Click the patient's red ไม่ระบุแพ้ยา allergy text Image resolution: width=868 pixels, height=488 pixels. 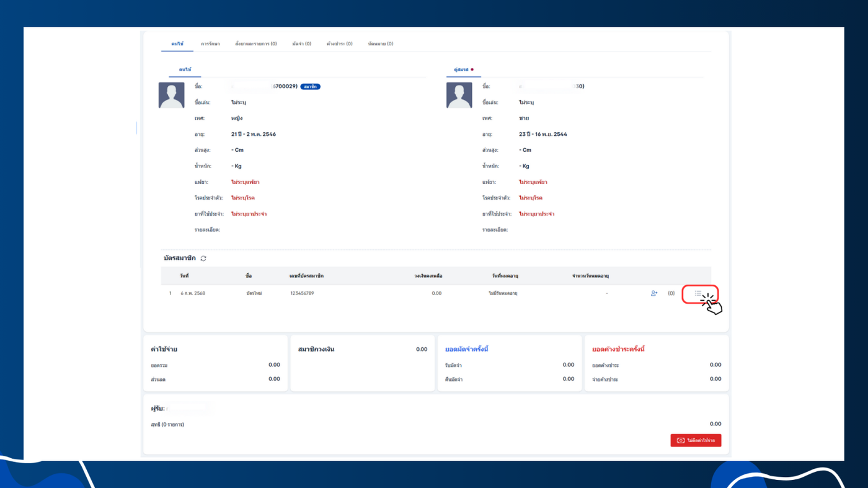coord(246,182)
